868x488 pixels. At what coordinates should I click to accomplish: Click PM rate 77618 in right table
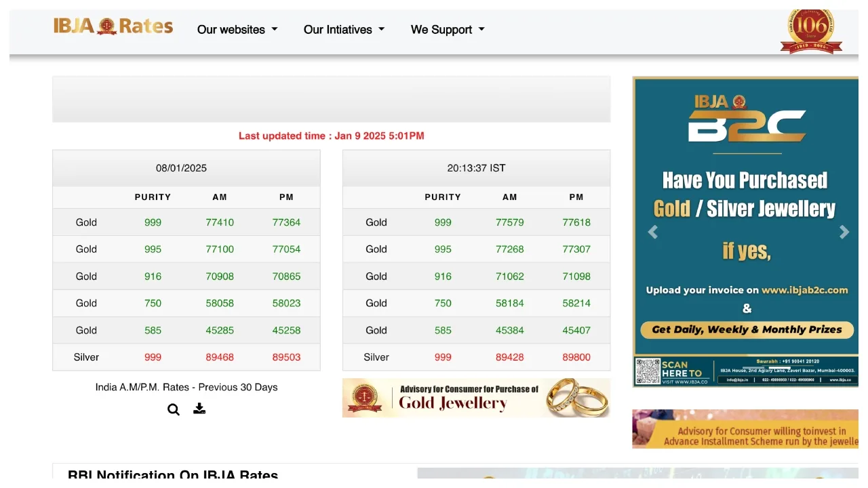tap(576, 222)
